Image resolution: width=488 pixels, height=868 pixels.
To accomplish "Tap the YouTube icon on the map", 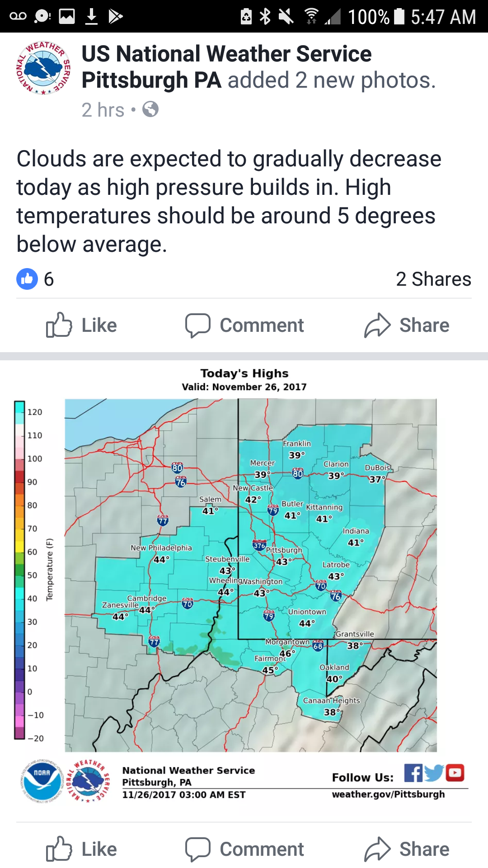I will pos(455,773).
